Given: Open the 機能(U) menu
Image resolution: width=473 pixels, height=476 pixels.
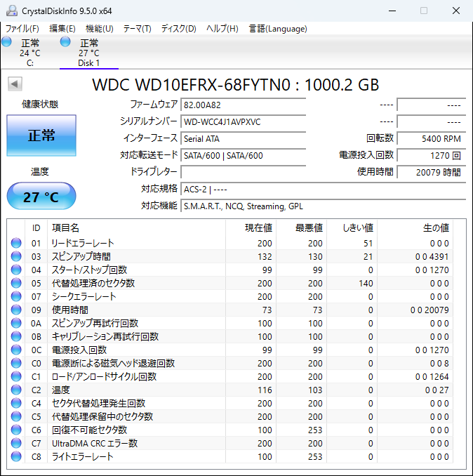Looking at the screenshot, I should 99,29.
